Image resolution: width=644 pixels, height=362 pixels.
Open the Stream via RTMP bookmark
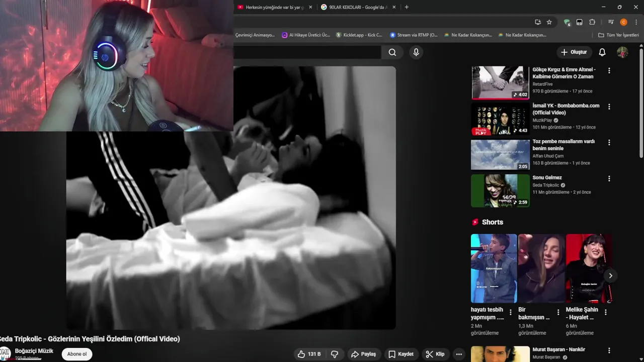(x=414, y=35)
